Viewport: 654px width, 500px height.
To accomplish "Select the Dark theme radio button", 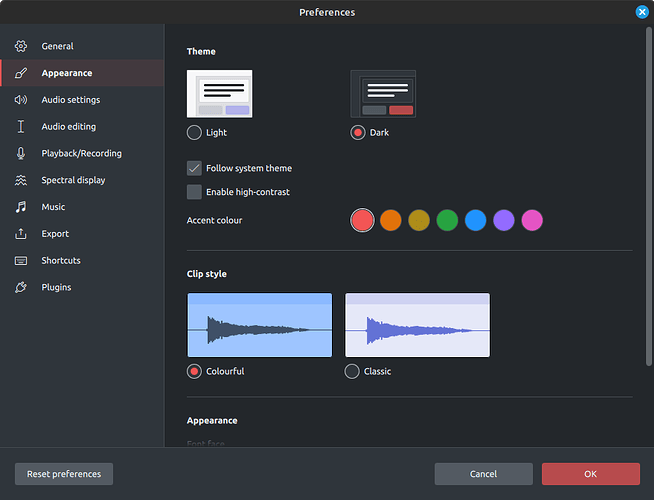I will pos(357,133).
